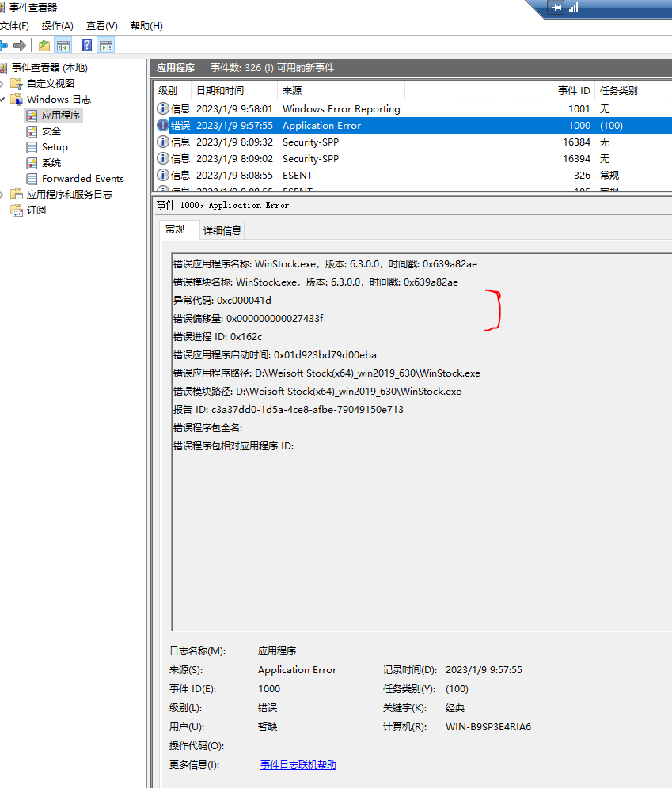
Task: Click the red error icon of Application Error row
Action: coord(163,125)
